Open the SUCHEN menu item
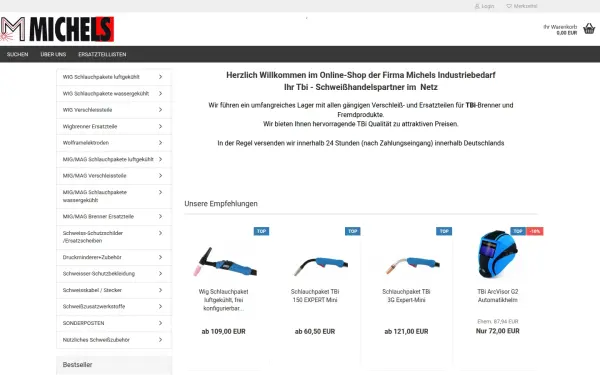600x375 pixels. coord(17,54)
